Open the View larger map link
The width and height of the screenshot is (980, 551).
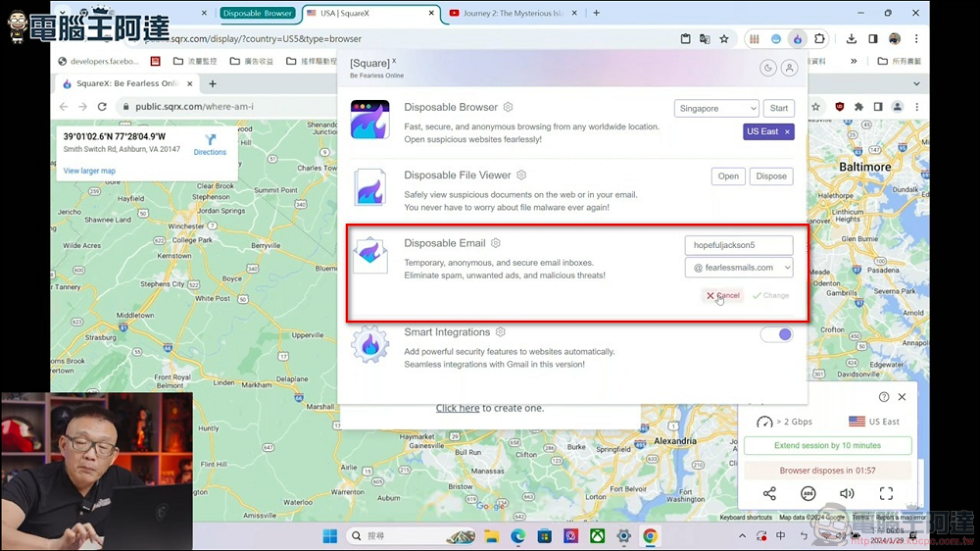89,171
